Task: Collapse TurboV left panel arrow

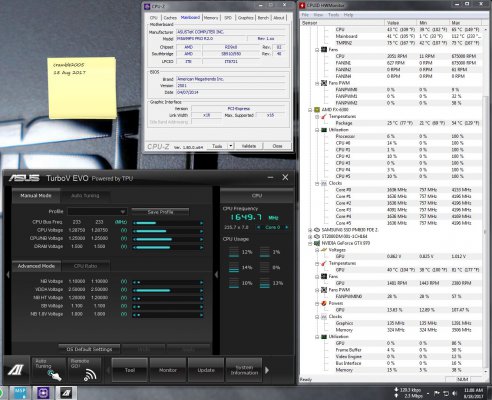Action: pyautogui.click(x=8, y=275)
